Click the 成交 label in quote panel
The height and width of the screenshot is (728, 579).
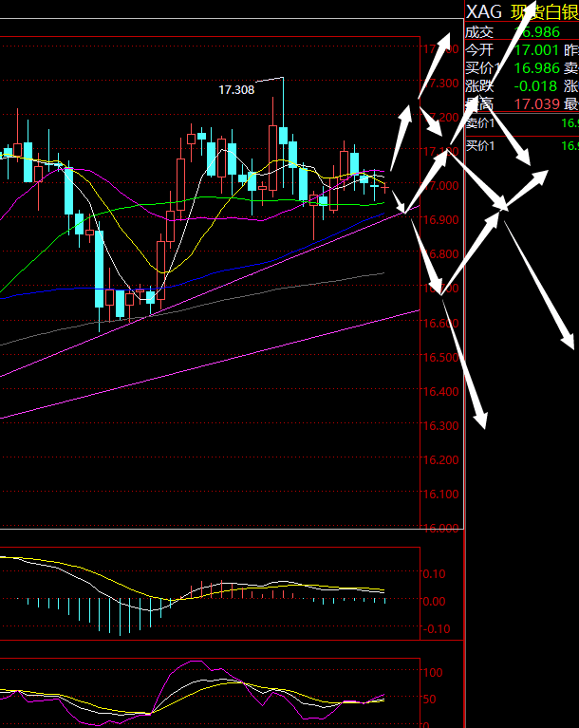coord(479,32)
